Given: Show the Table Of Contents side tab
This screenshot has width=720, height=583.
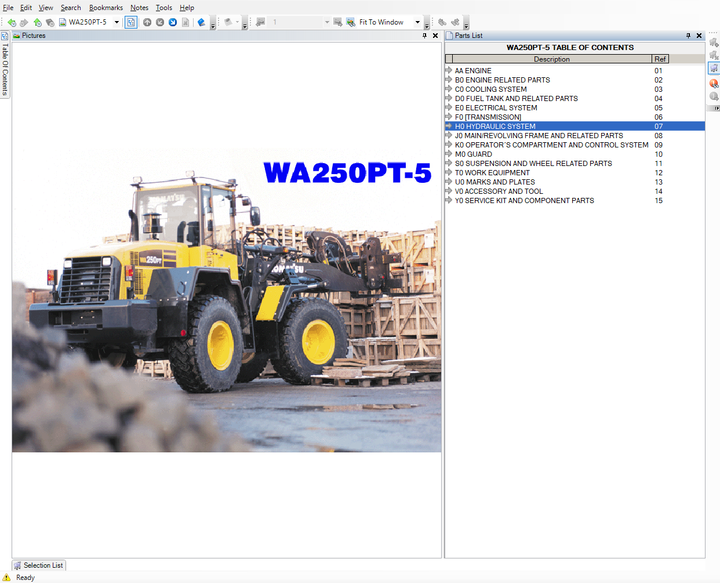Looking at the screenshot, I should pos(5,64).
